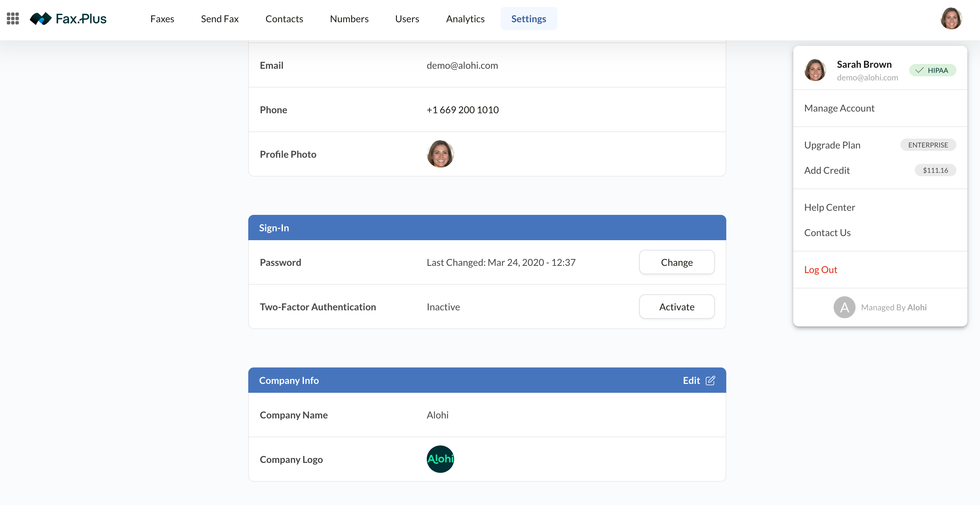Click the HIPAA compliance badge
980x505 pixels.
pos(932,70)
